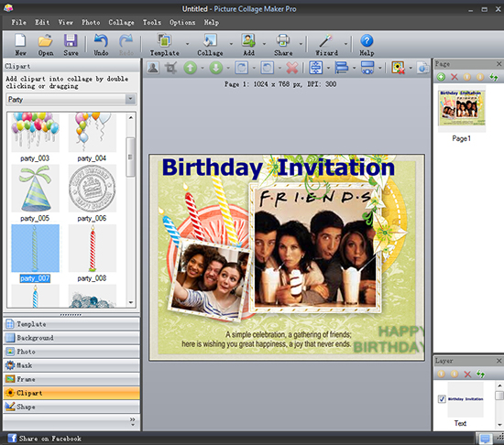Open dropdown next to send backward arrow
504x445 pixels.
point(228,68)
